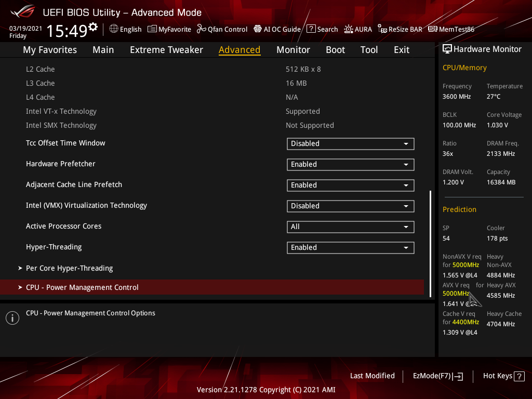Click the L2 Cache row label
532x399 pixels.
tap(40, 69)
